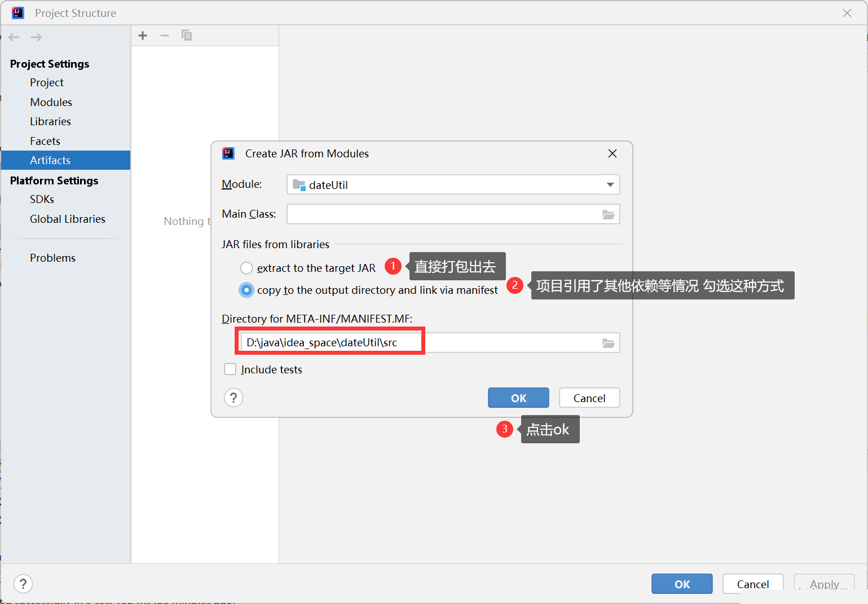Image resolution: width=868 pixels, height=604 pixels.
Task: Select Modules in Project Settings
Action: [51, 102]
